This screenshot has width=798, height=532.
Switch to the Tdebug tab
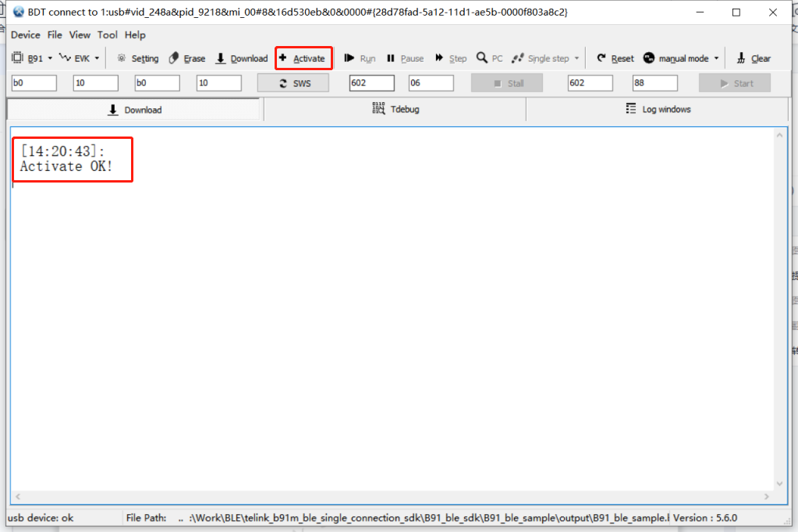395,110
